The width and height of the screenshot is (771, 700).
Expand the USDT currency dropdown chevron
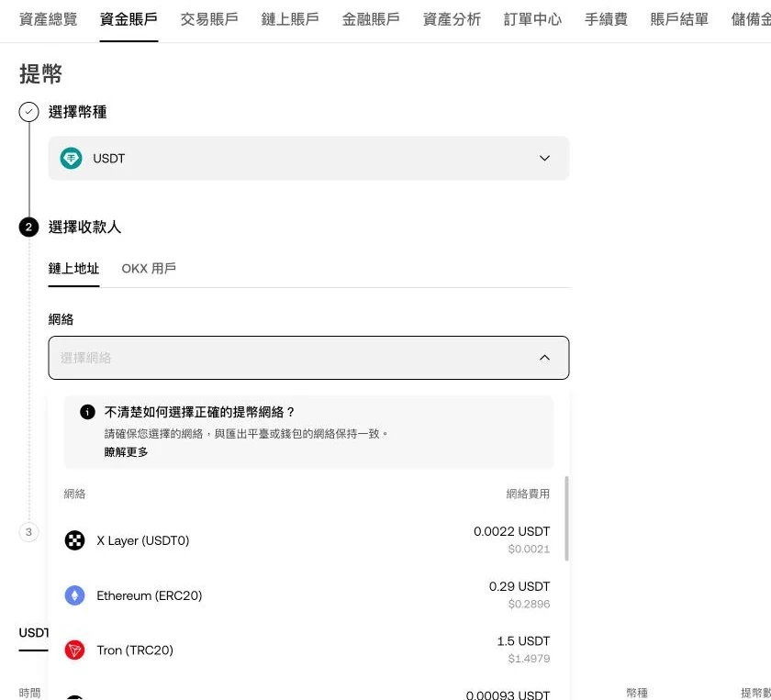pos(544,159)
